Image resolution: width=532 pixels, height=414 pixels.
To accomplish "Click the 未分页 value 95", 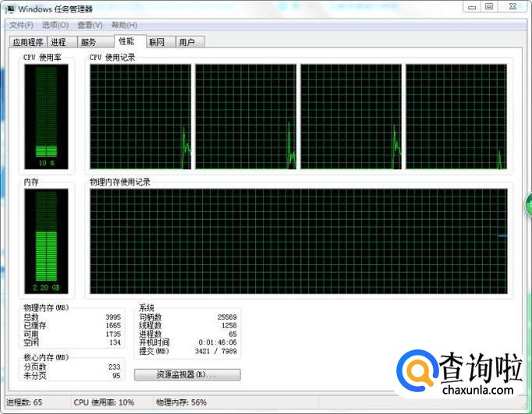I will pyautogui.click(x=116, y=376).
